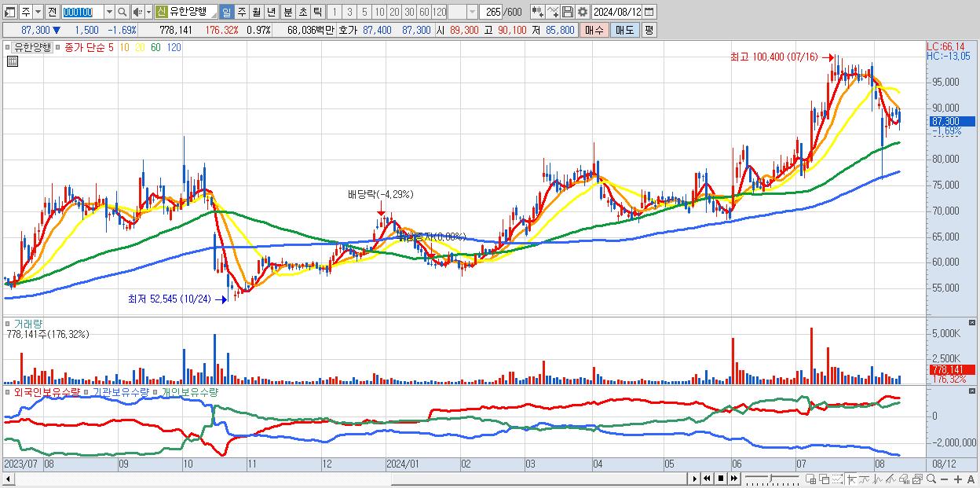Click the search magnifier next to stock code

122,12
